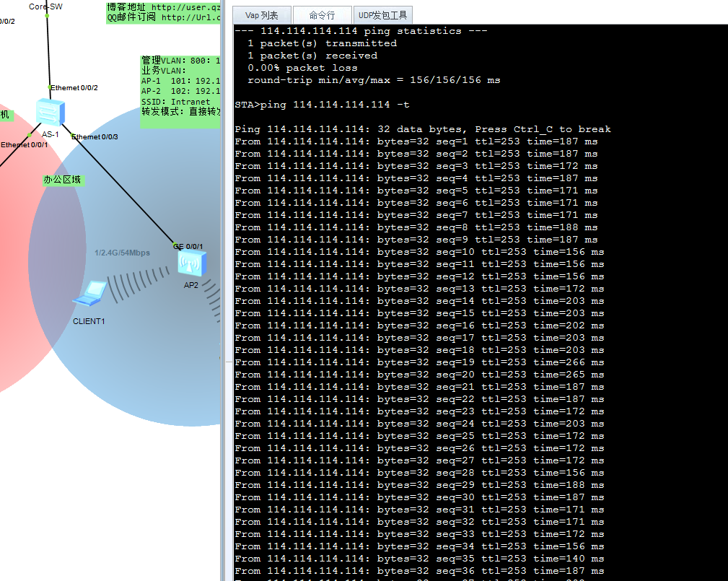
Task: Select the AS-1 switch icon
Action: [50, 112]
